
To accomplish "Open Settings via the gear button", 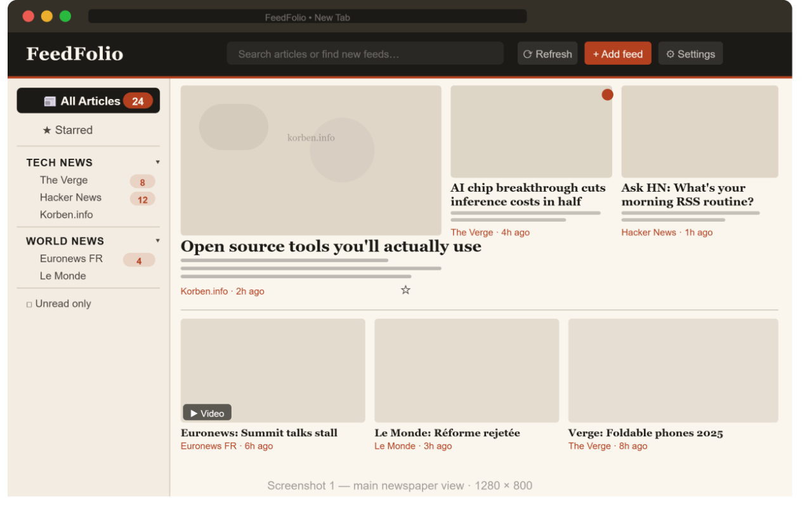I will [690, 54].
